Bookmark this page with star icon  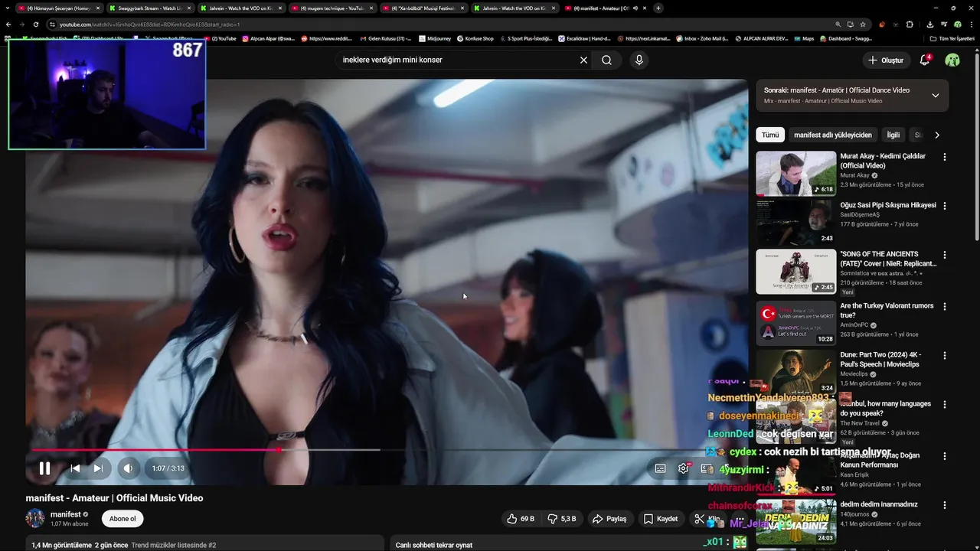pos(863,24)
